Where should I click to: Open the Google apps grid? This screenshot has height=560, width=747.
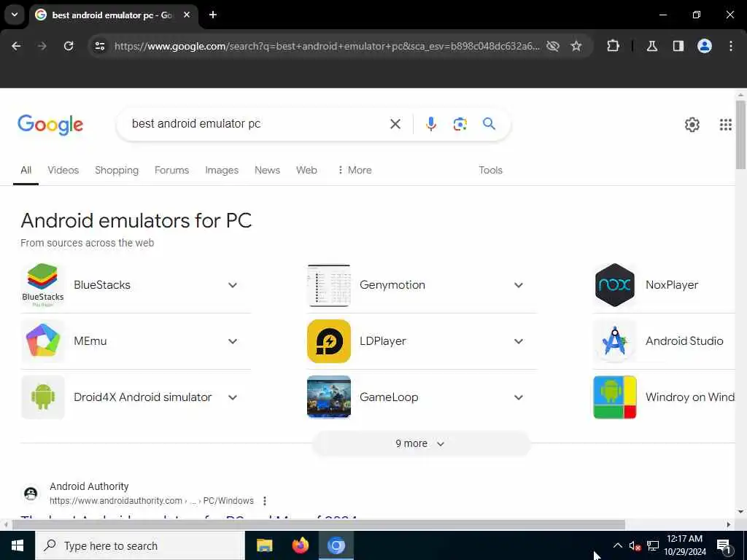coord(726,125)
